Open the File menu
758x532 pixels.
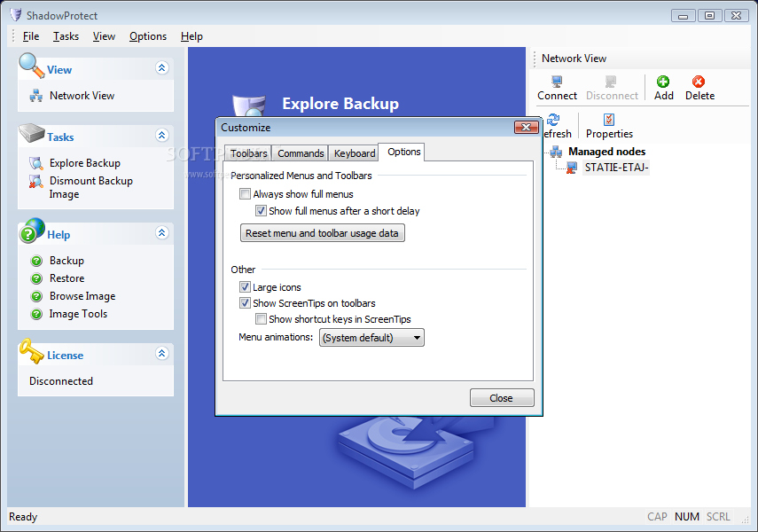[x=31, y=36]
